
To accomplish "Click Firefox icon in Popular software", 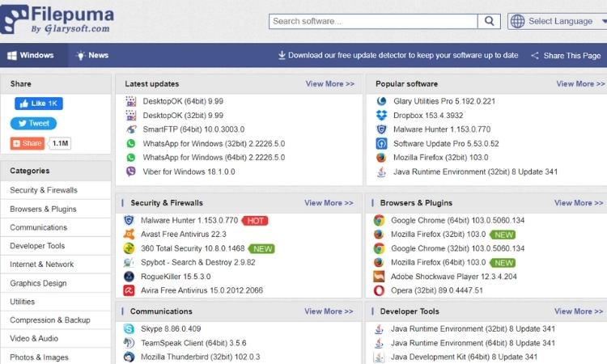I will (x=381, y=158).
